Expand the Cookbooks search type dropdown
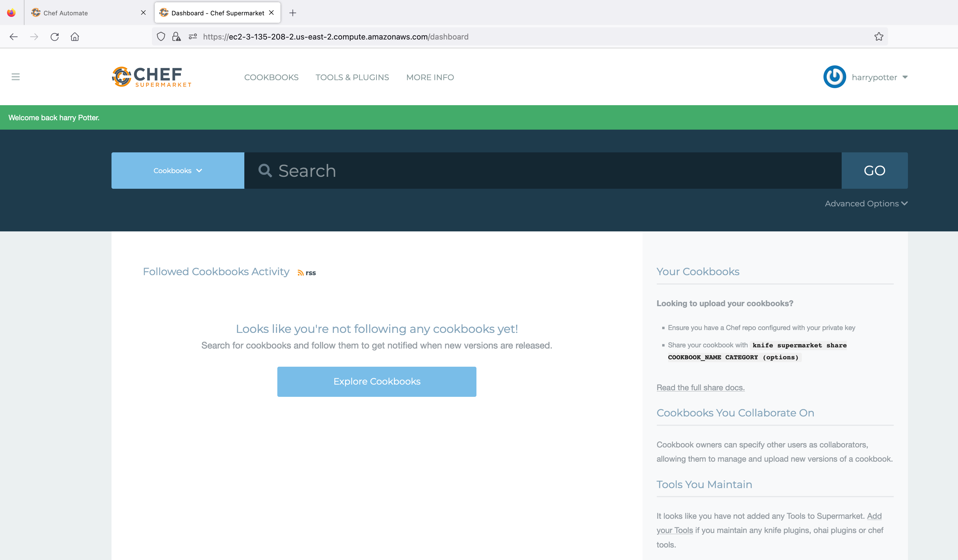The width and height of the screenshot is (958, 560). (x=177, y=171)
